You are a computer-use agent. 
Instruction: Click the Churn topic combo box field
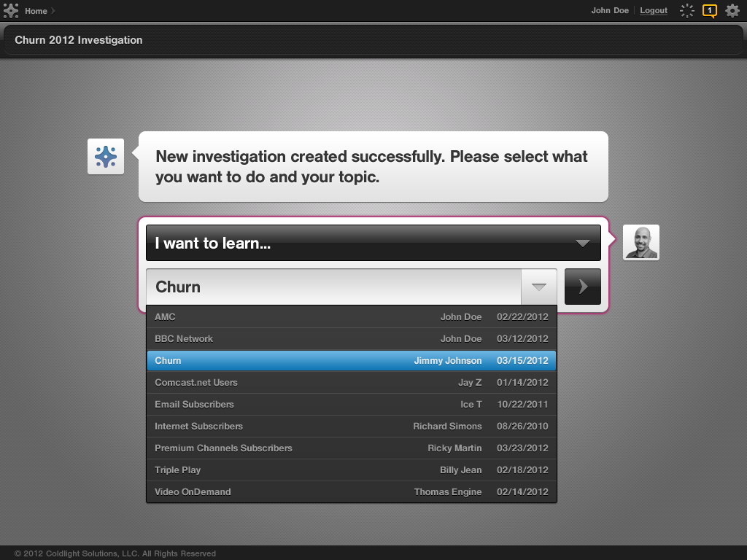pos(333,287)
